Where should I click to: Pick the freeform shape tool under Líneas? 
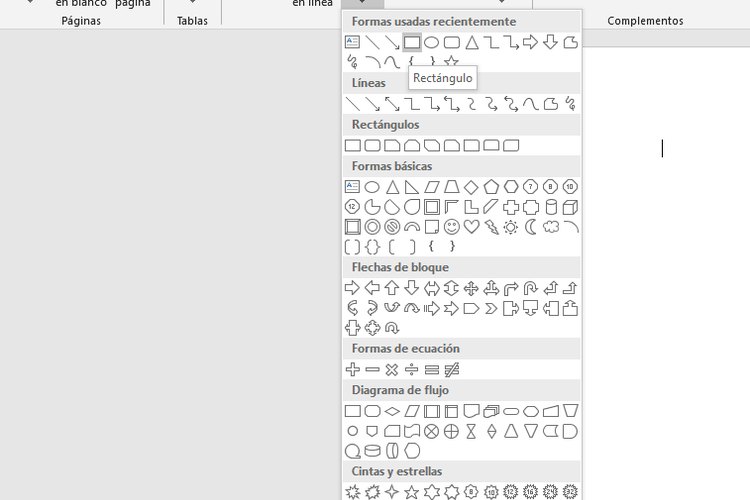coord(551,104)
